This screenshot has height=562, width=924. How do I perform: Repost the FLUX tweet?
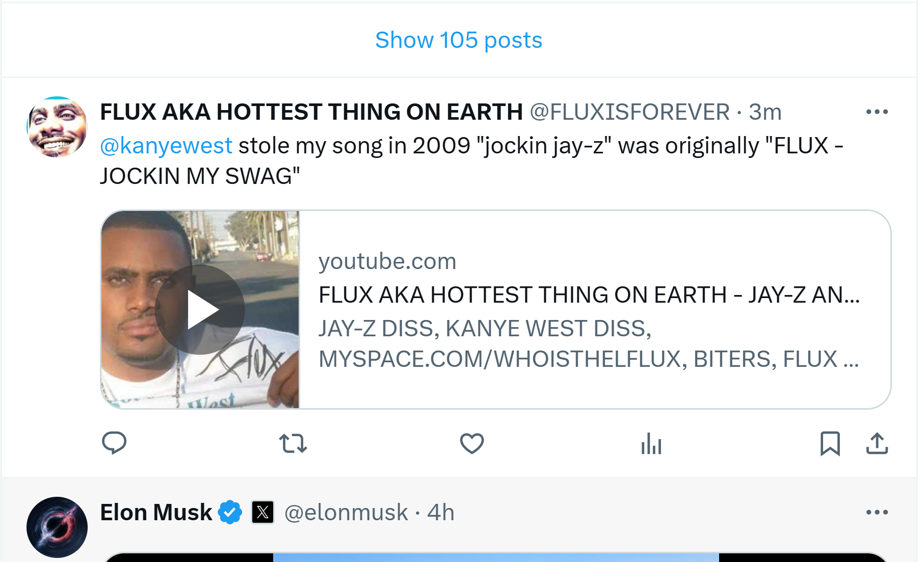pyautogui.click(x=293, y=443)
